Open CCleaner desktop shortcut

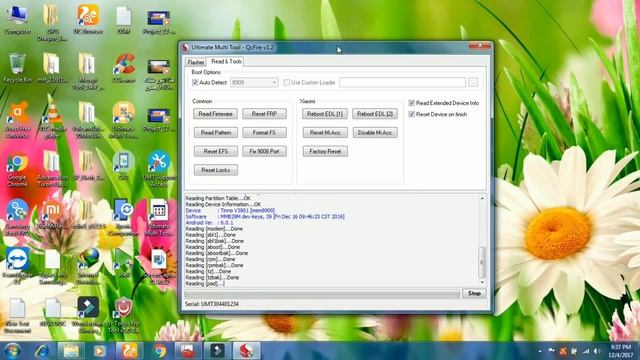123,67
